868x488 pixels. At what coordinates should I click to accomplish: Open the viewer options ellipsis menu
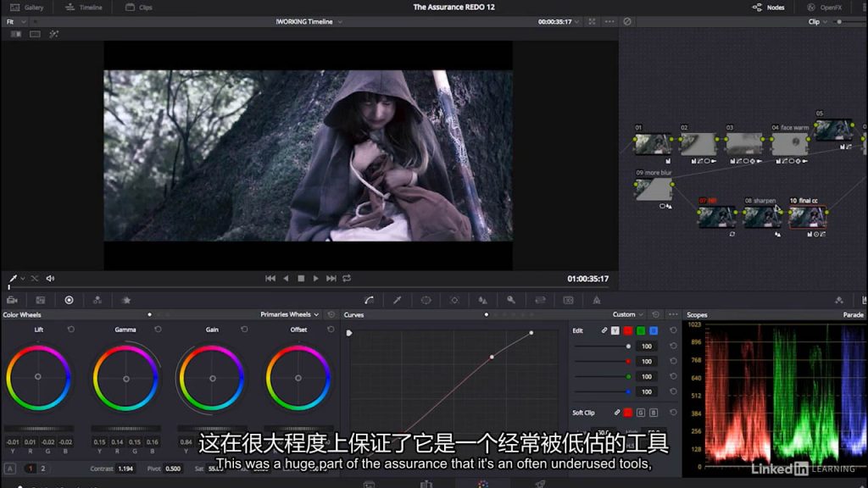(x=609, y=21)
